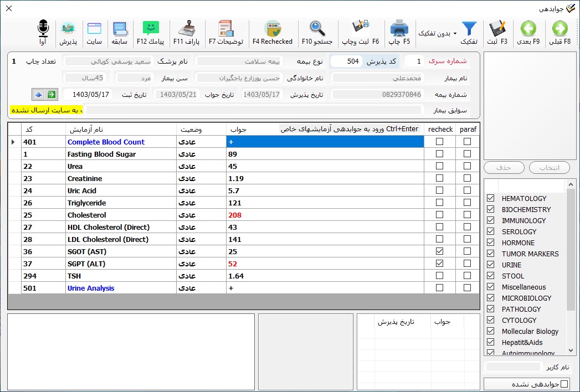The image size is (580, 392).
Task: Click the blue up arrow beside registration date
Action: pyautogui.click(x=38, y=94)
